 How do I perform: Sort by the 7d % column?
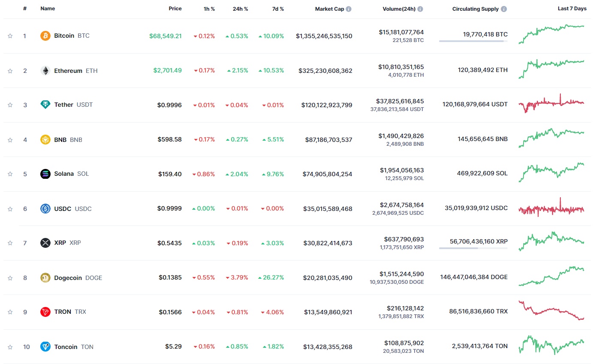tap(278, 9)
